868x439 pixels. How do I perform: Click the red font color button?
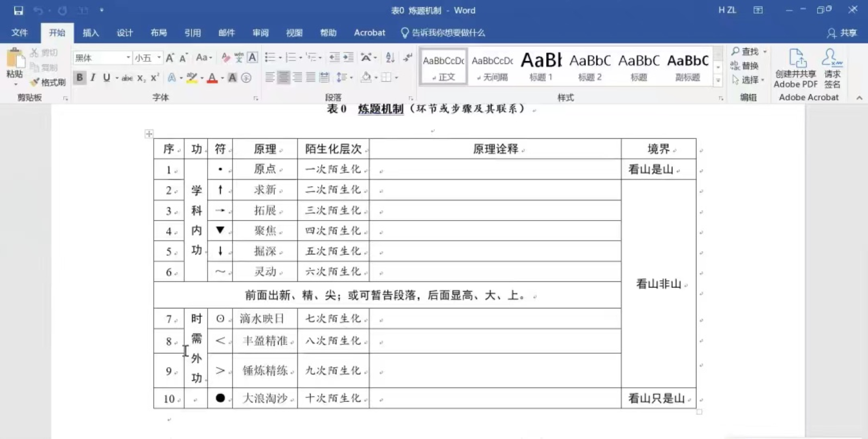click(x=211, y=78)
